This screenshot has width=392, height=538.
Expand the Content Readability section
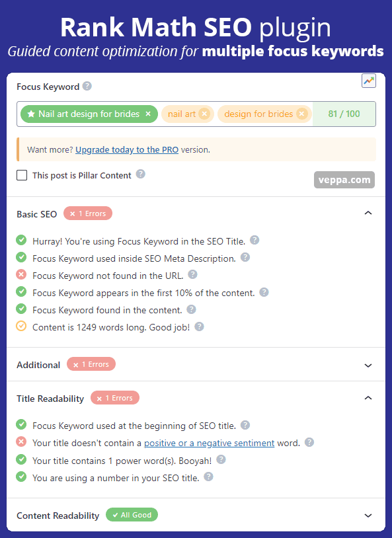pos(368,516)
